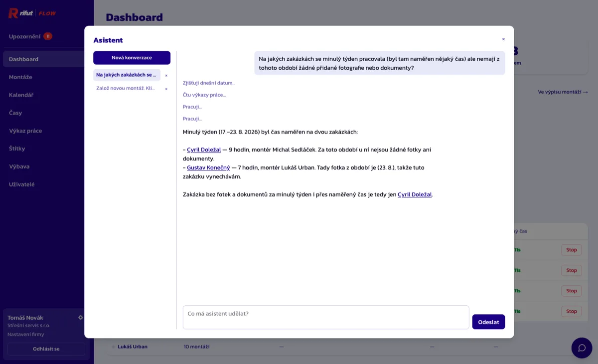Click the Asistent dialog title
598x364 pixels.
[108, 40]
